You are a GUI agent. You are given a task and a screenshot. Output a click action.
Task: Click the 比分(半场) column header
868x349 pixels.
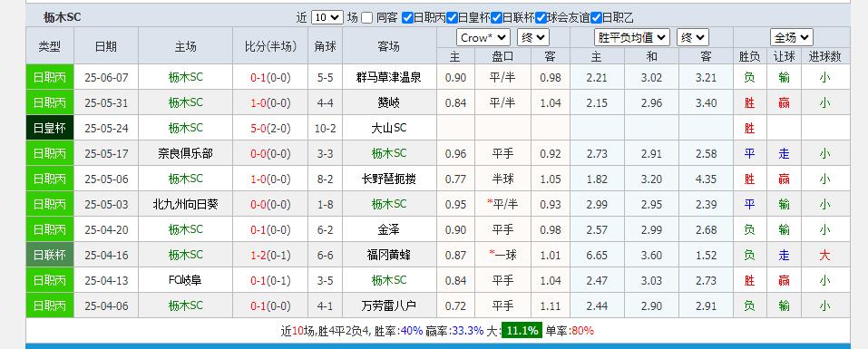click(270, 46)
